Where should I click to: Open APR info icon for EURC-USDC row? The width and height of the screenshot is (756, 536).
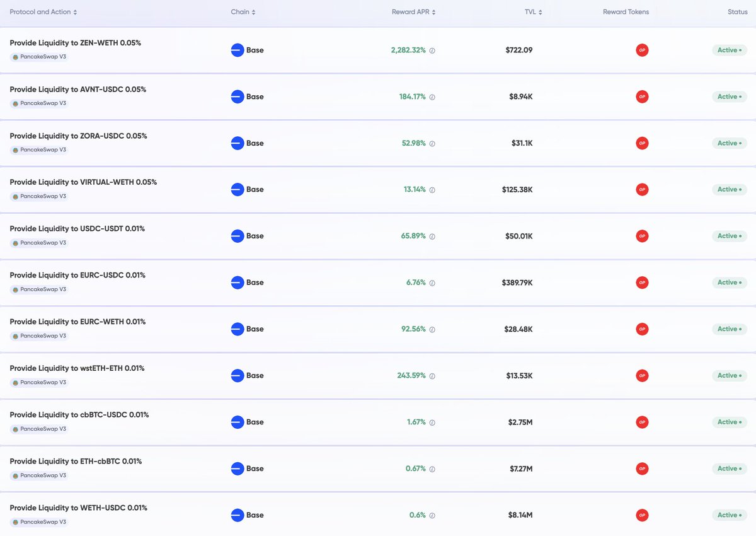(x=432, y=283)
